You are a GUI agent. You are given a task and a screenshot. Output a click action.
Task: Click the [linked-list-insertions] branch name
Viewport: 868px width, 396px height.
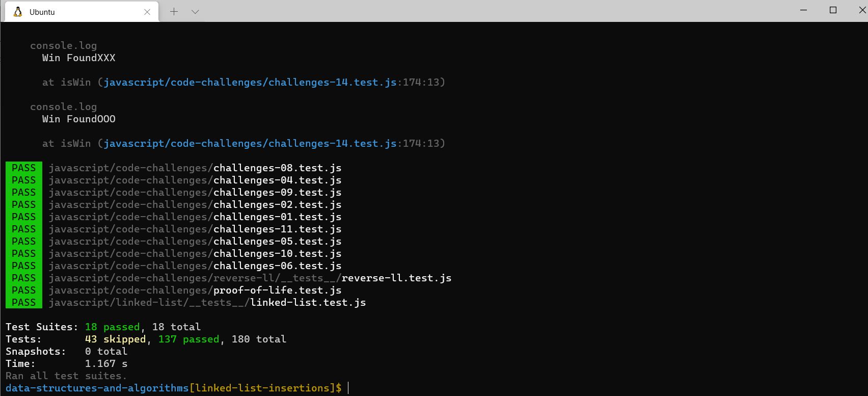click(262, 388)
